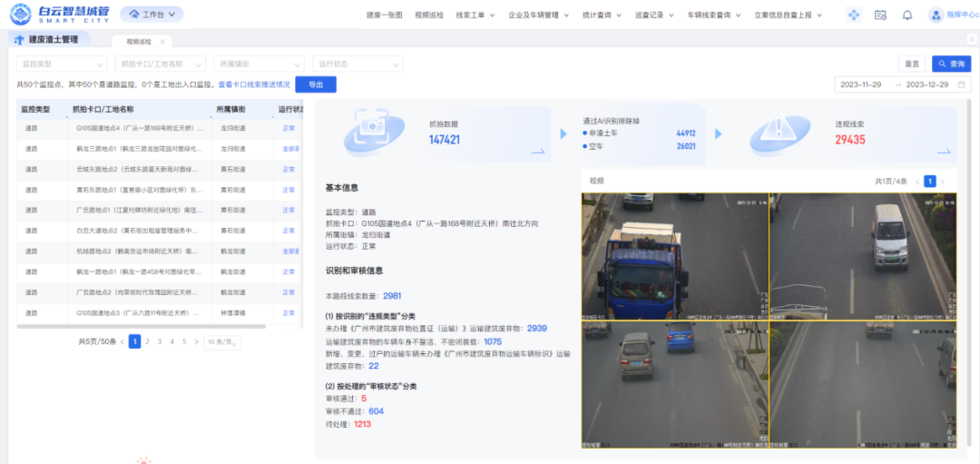Click arrow on 违规线索 card

tap(944, 152)
